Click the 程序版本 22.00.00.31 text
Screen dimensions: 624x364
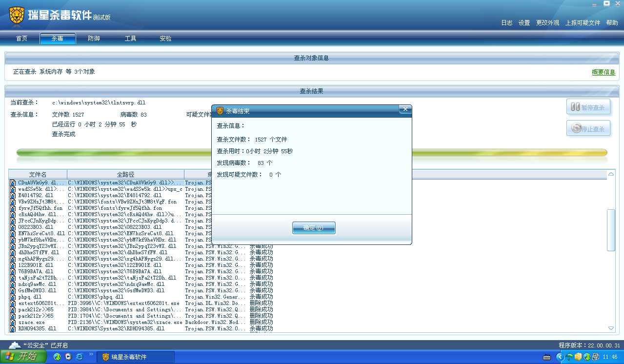tap(589, 345)
